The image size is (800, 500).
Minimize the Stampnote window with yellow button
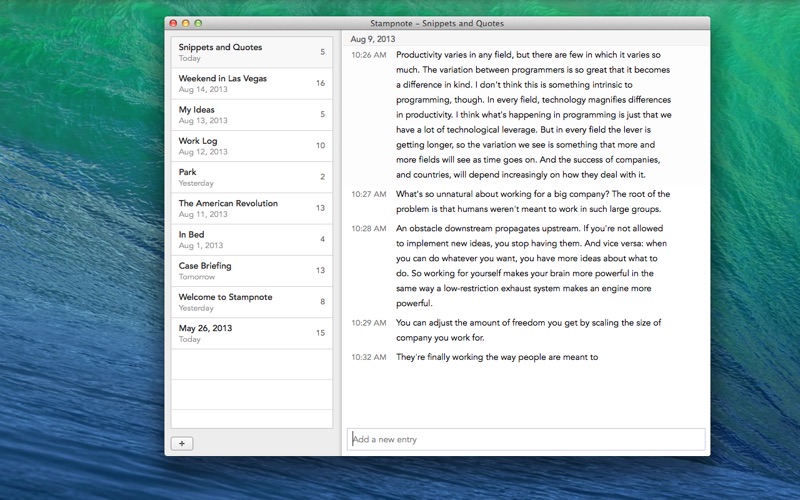(186, 23)
